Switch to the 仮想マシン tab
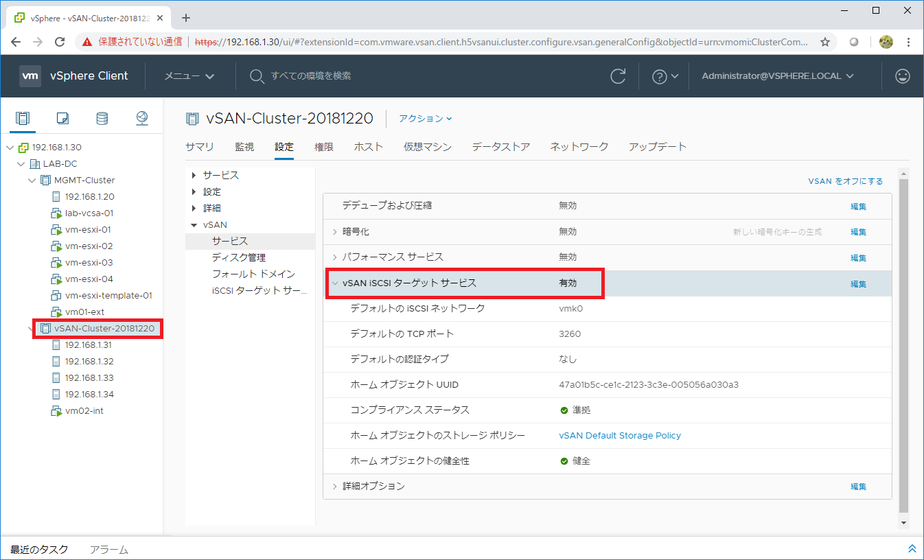The width and height of the screenshot is (924, 560). pyautogui.click(x=428, y=147)
